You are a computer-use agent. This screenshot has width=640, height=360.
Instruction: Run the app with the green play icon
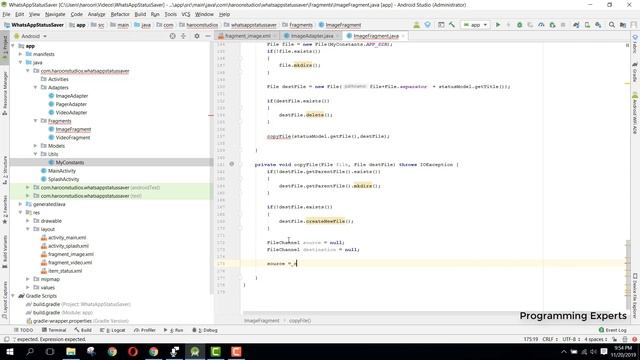498,25
